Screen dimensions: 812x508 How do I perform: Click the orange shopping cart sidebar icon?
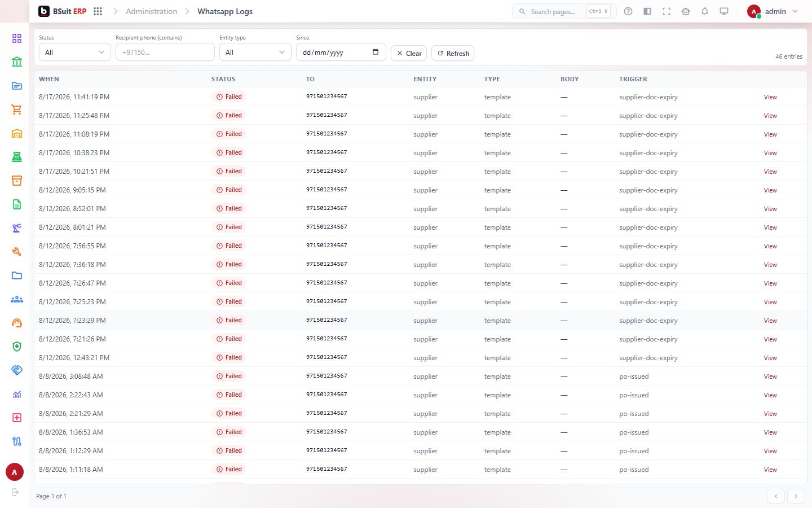click(x=17, y=110)
